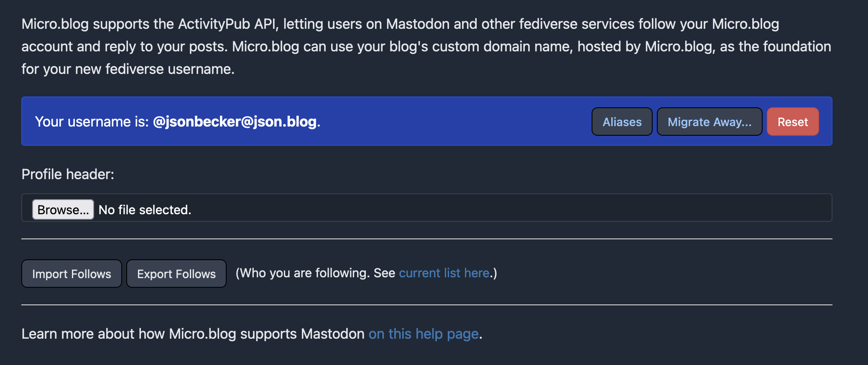Click the Export Follows button
The width and height of the screenshot is (868, 365).
pyautogui.click(x=176, y=274)
